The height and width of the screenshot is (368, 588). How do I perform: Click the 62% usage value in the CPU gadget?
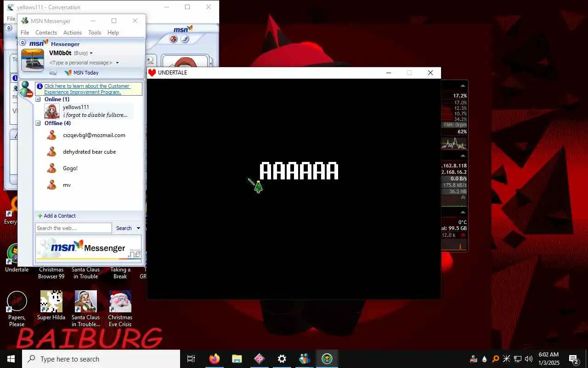(x=462, y=132)
